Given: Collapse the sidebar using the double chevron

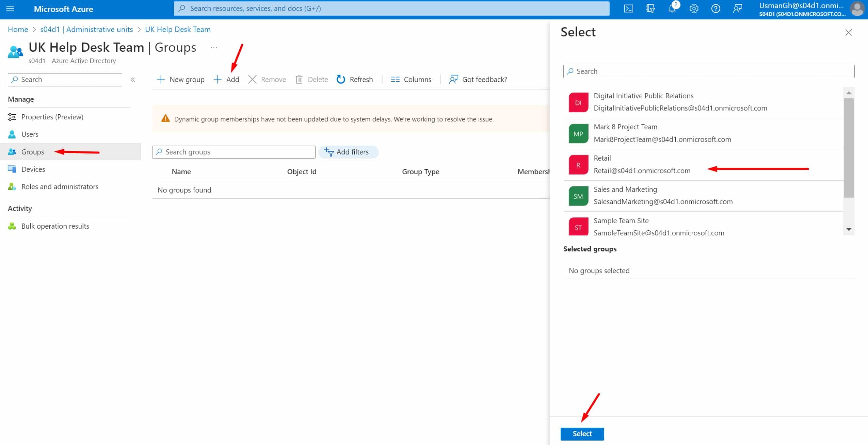Looking at the screenshot, I should (133, 79).
